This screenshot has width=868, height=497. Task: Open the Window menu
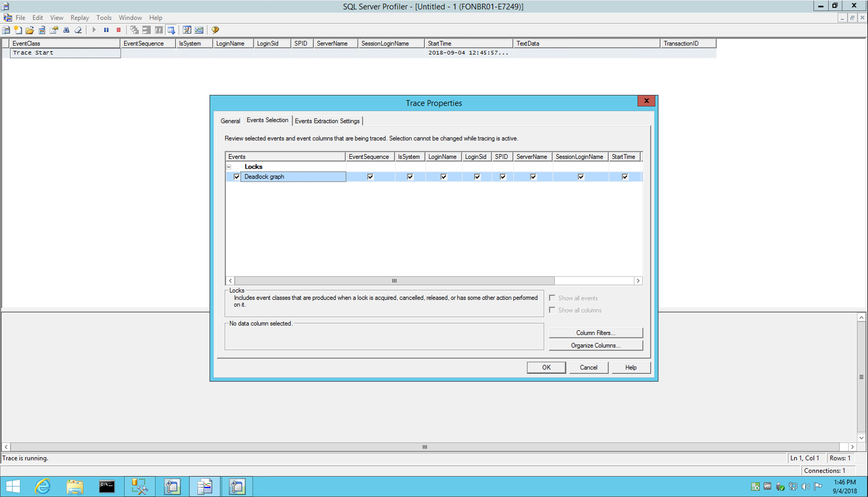pyautogui.click(x=130, y=18)
